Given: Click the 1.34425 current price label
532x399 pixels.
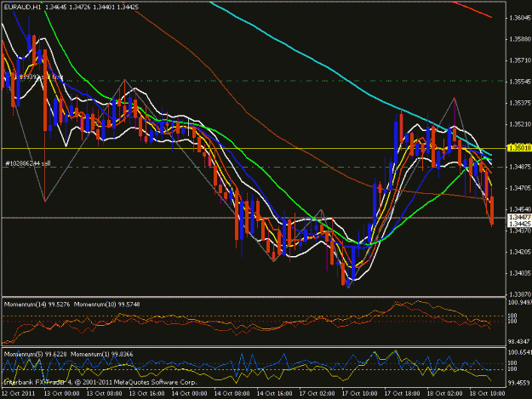Looking at the screenshot, I should click(519, 224).
